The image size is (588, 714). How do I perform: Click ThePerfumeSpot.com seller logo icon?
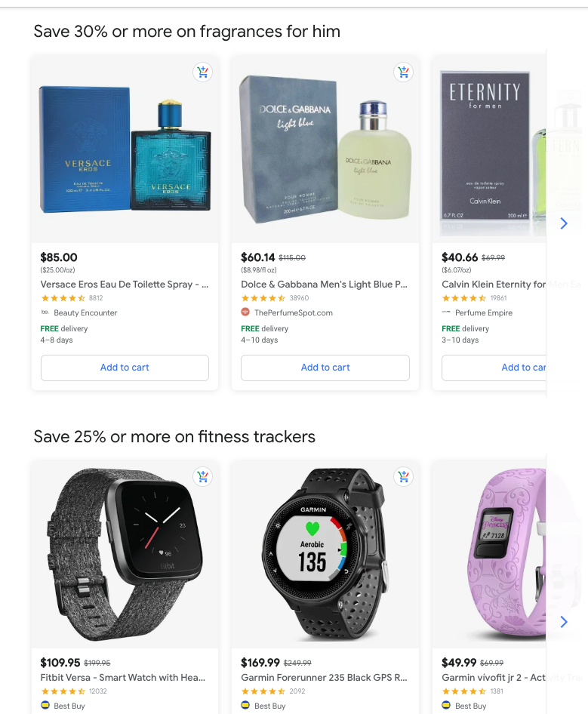[x=245, y=312]
